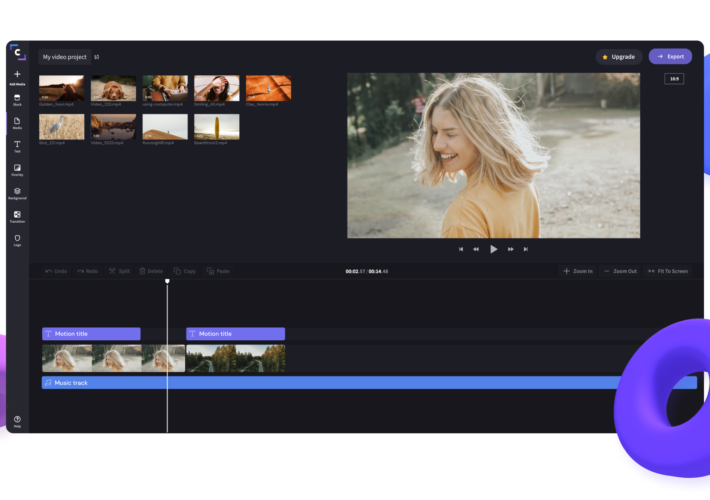Select the dog video thumbnail in media
Viewport: 710px width, 500px height.
click(x=113, y=88)
